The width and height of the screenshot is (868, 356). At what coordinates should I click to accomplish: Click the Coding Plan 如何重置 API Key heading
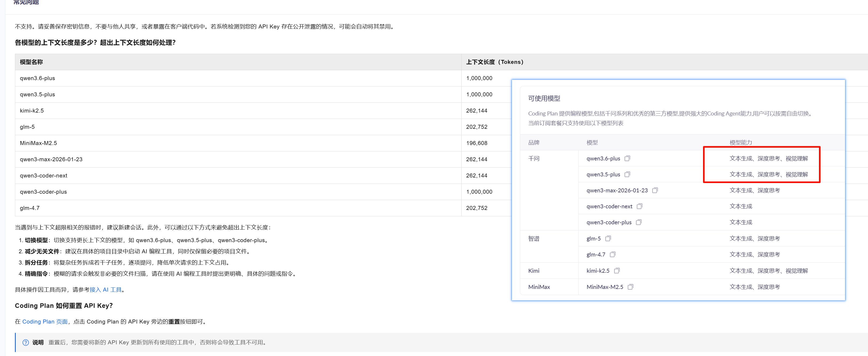pyautogui.click(x=64, y=305)
